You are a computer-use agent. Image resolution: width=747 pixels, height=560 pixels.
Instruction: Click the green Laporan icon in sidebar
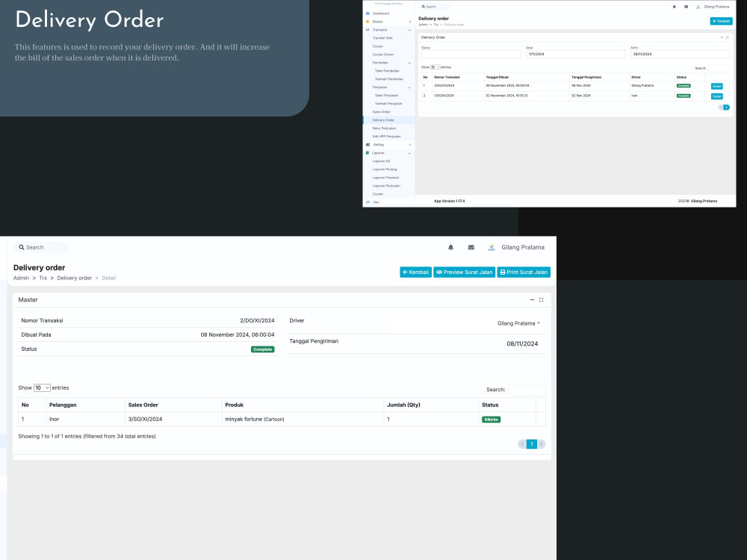click(368, 153)
